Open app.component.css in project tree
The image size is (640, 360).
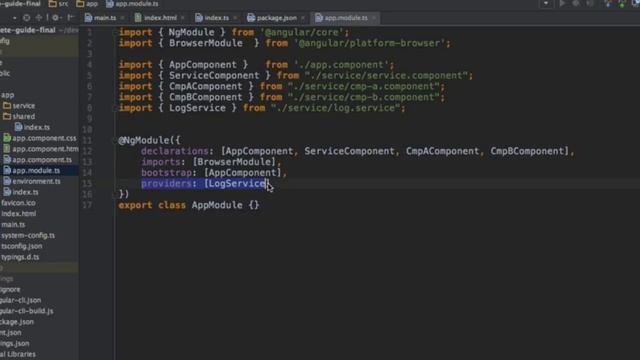pos(44,138)
